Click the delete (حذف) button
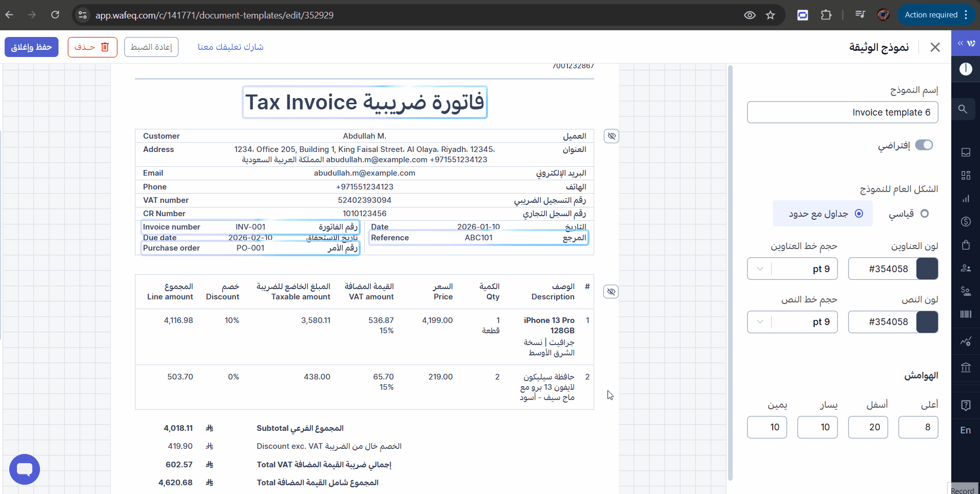980x494 pixels. coord(92,47)
